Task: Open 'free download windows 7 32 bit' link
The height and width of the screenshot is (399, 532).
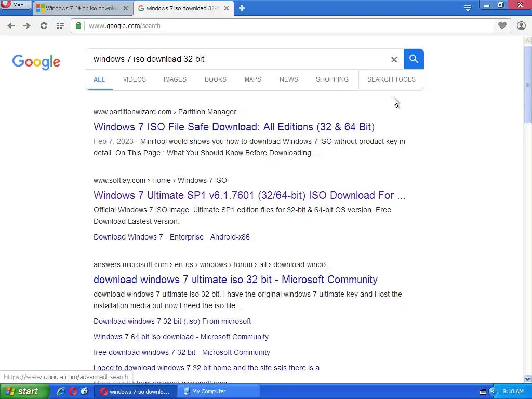Action: [182, 352]
